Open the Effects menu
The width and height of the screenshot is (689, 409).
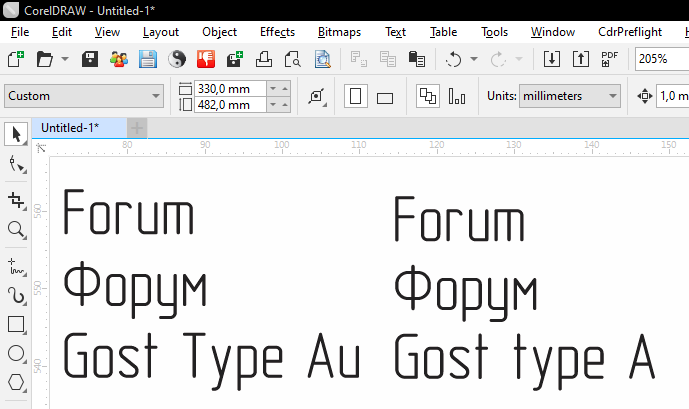click(x=277, y=32)
